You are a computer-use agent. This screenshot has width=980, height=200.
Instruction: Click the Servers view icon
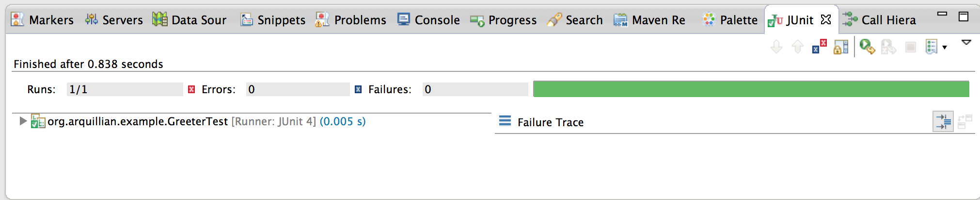coord(91,19)
